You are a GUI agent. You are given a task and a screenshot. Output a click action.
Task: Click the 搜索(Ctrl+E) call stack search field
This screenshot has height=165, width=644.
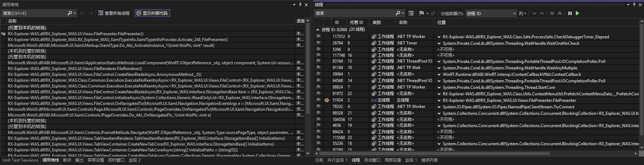click(x=34, y=13)
